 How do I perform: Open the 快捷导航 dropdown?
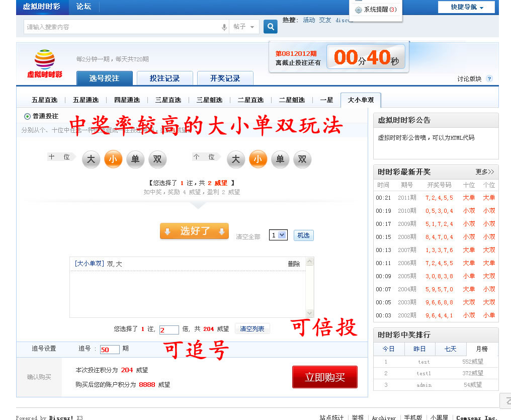tap(466, 7)
